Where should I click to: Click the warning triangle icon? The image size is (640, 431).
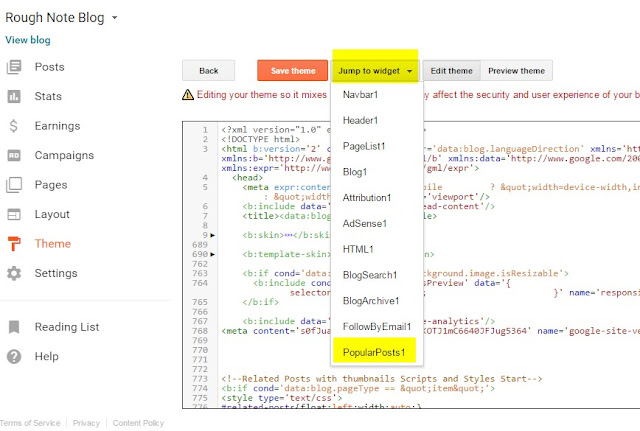188,95
